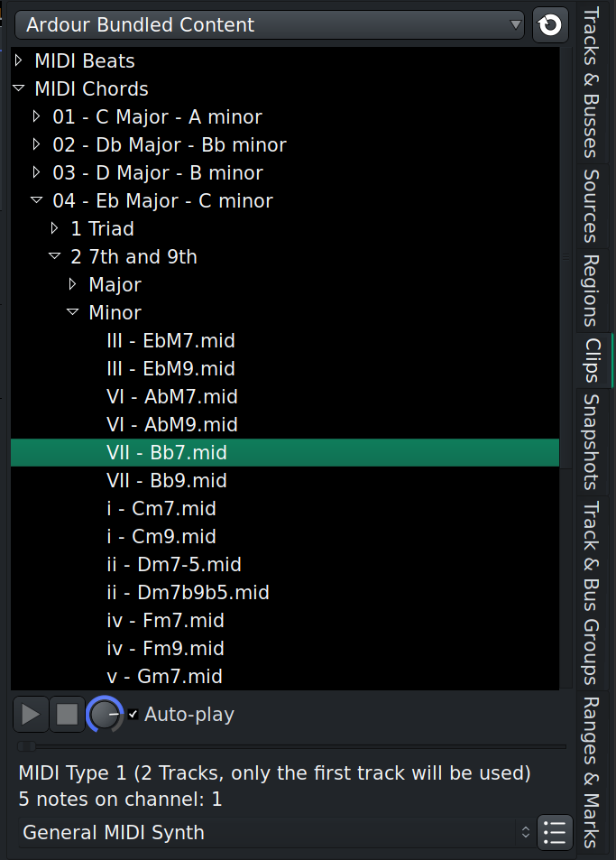The image size is (616, 860).
Task: Click the audition position seek slider
Action: click(x=291, y=746)
